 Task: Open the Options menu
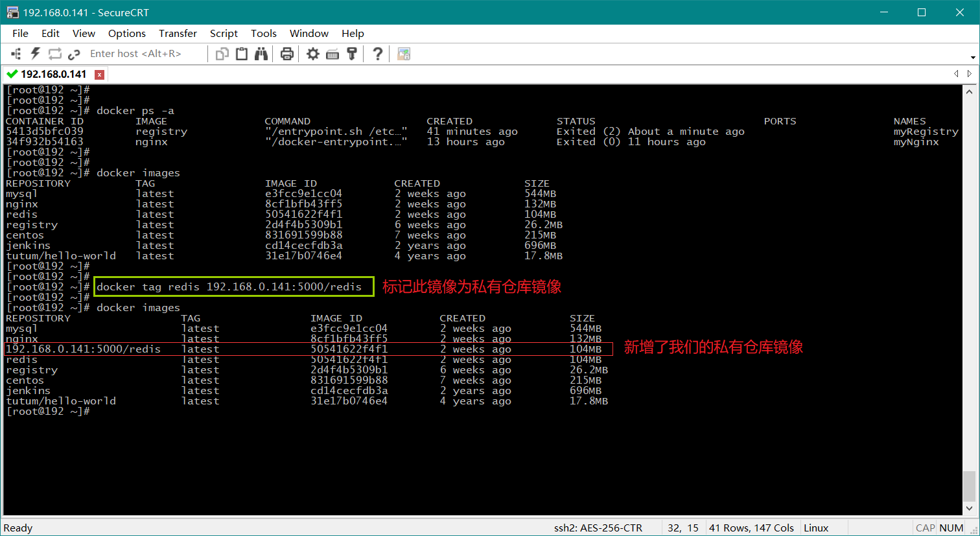pyautogui.click(x=126, y=34)
